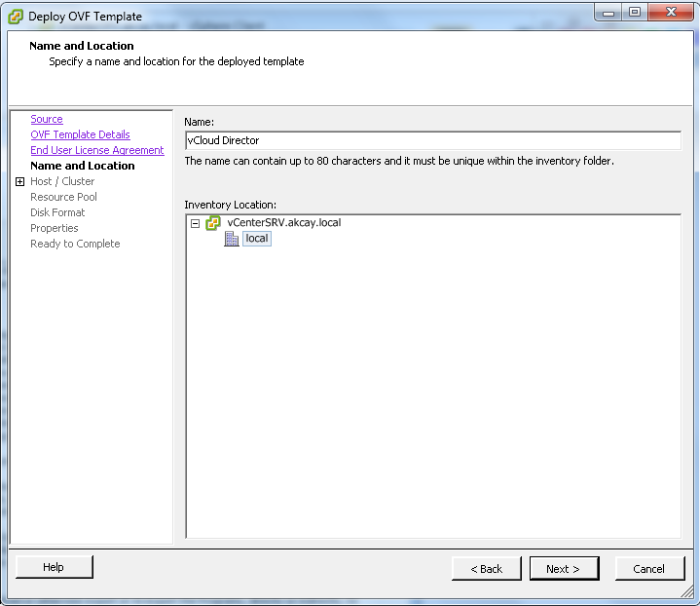Click the Disk Format step label
The image size is (700, 606).
click(57, 212)
